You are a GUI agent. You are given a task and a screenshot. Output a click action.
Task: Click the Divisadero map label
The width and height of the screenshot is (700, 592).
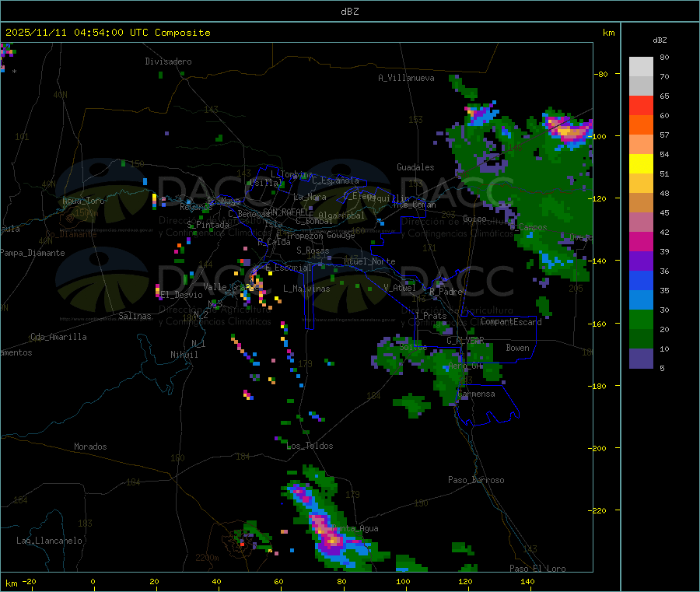click(168, 61)
